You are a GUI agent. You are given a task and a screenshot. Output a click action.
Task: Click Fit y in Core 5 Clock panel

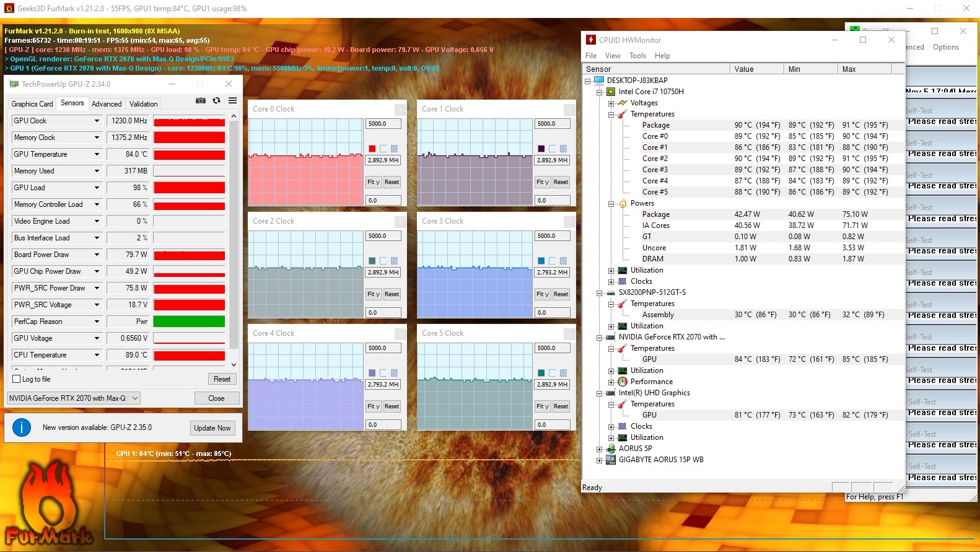coord(541,406)
